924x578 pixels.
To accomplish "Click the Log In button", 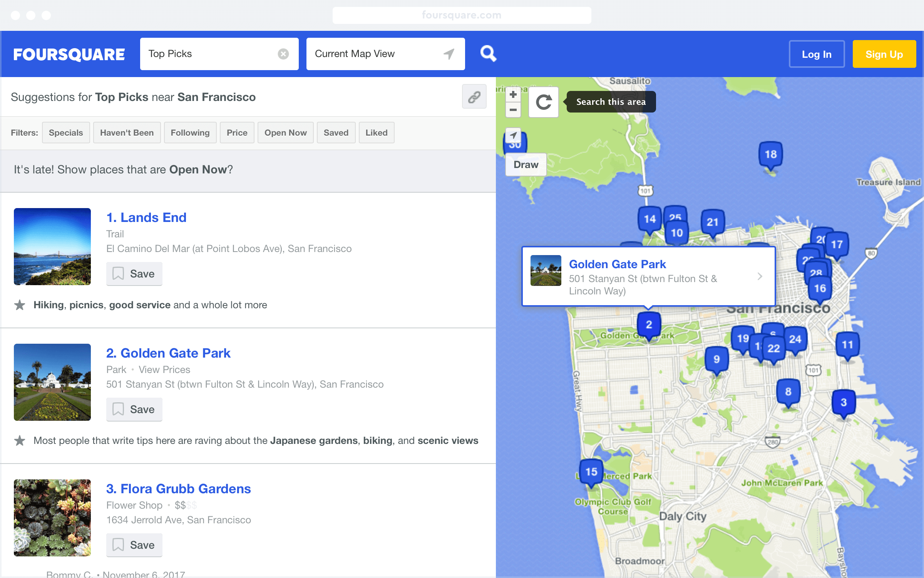I will coord(817,54).
